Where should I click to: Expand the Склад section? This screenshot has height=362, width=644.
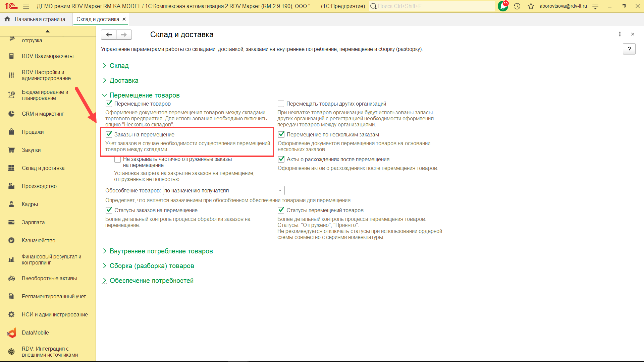(x=119, y=66)
